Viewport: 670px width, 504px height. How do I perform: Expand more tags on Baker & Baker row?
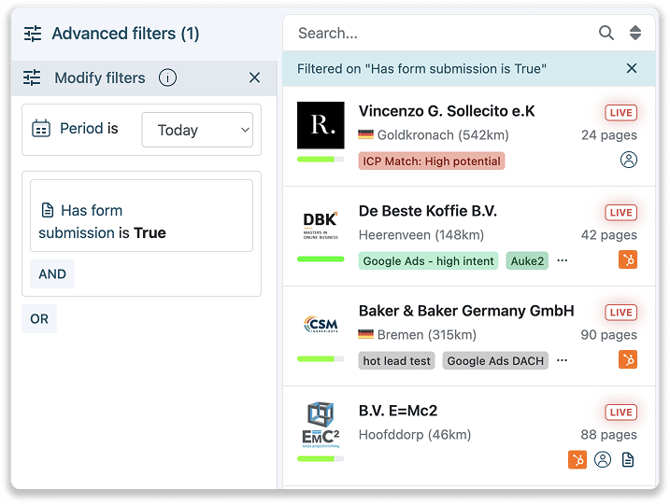tap(562, 360)
